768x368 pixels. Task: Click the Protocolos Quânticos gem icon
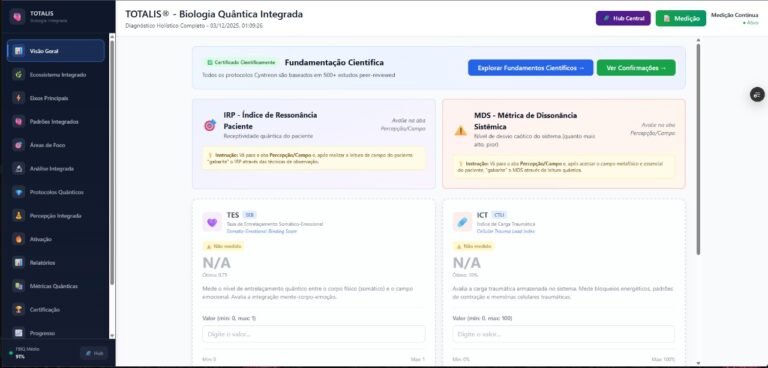pos(19,192)
